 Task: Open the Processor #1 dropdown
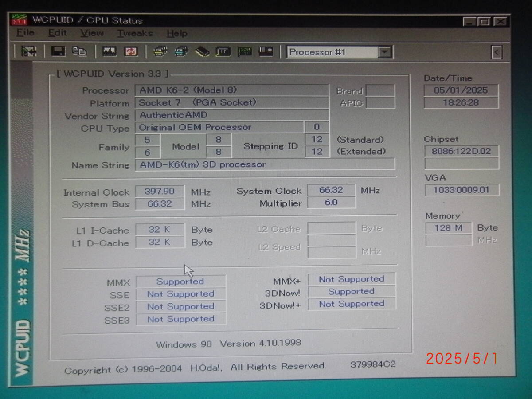point(384,52)
